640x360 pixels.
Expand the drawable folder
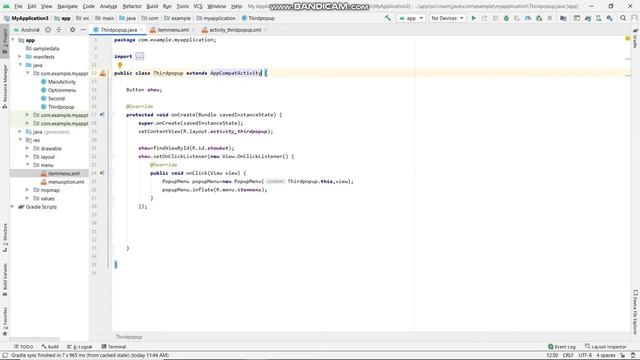tap(27, 148)
